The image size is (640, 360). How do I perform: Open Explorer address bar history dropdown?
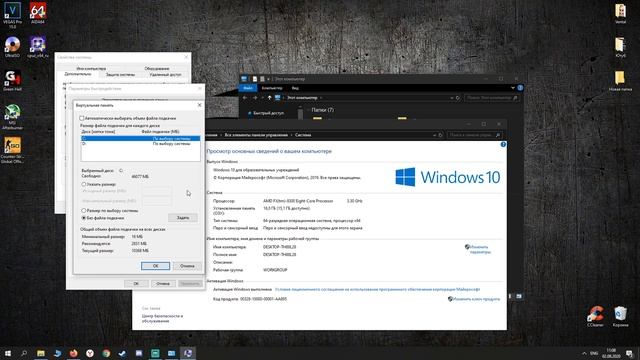click(451, 98)
